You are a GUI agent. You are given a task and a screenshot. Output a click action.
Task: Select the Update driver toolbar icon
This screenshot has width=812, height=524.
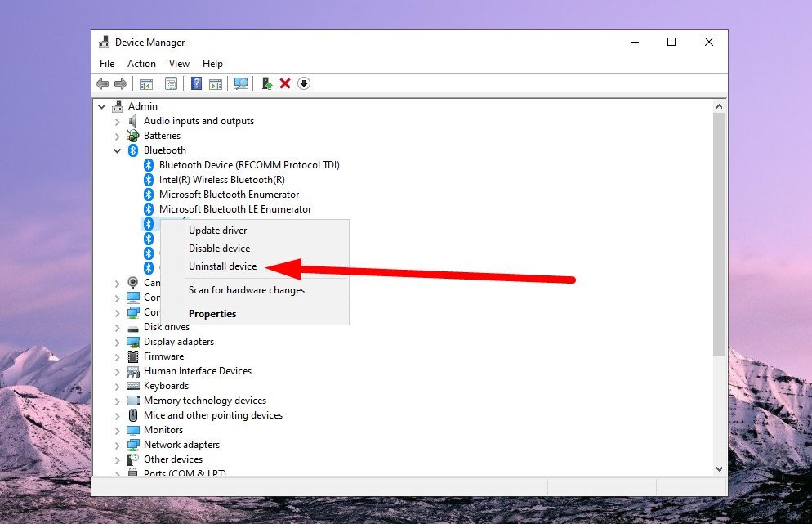coord(265,83)
